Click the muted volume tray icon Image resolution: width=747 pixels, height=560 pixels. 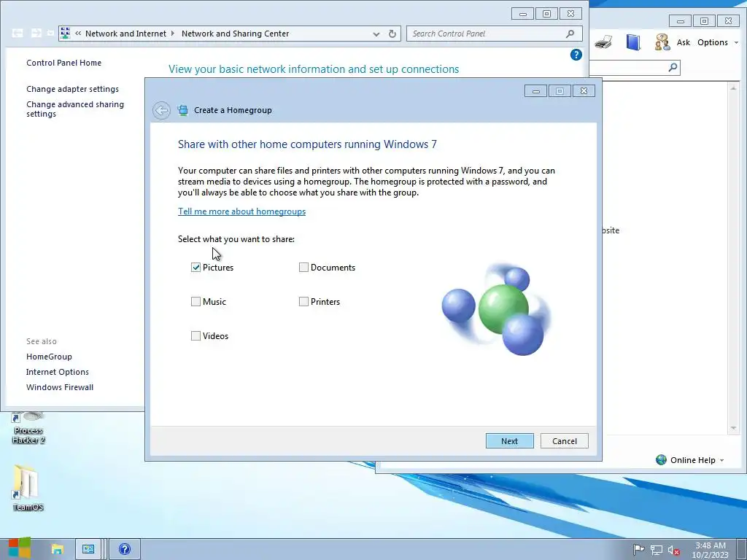(673, 550)
